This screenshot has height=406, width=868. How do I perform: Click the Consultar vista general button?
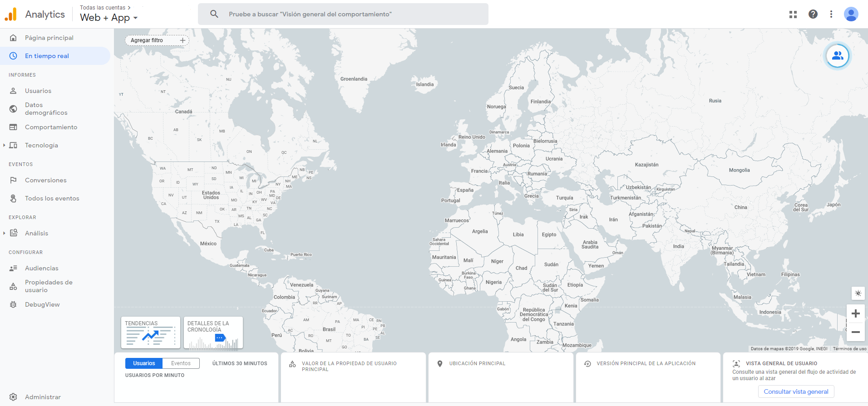pyautogui.click(x=796, y=391)
